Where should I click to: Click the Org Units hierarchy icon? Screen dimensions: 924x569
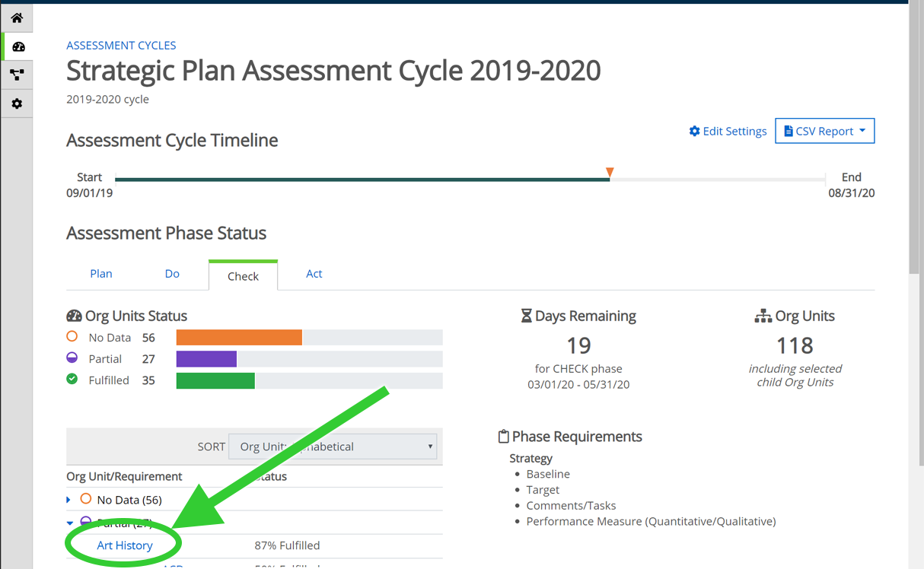[763, 316]
